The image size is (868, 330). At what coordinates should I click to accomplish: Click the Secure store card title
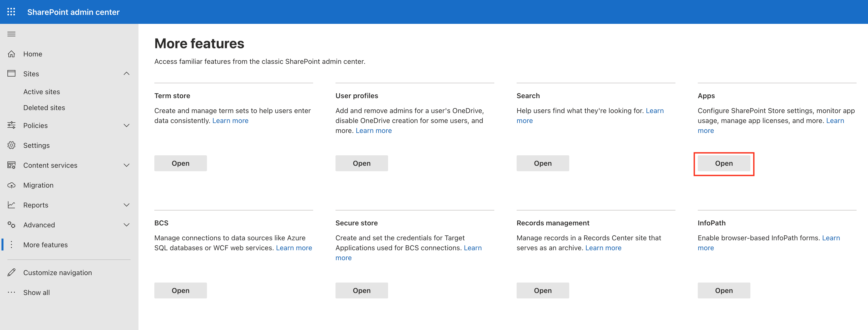coord(357,223)
